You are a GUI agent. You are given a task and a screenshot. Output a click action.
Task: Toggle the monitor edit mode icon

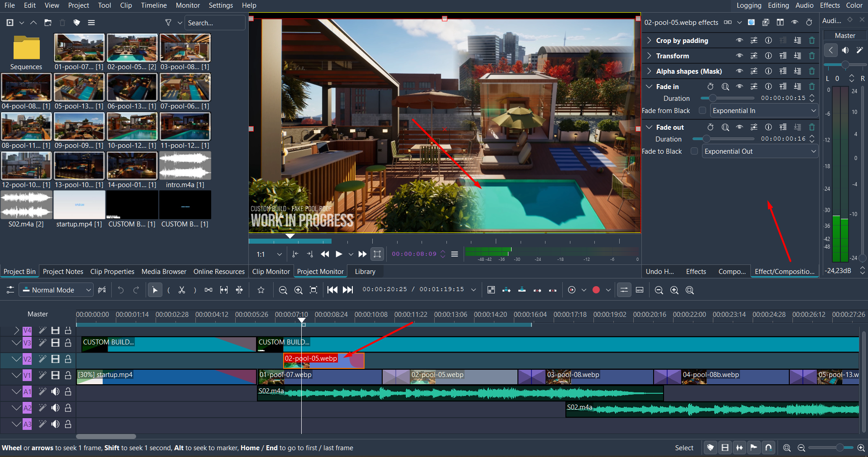[x=377, y=254]
